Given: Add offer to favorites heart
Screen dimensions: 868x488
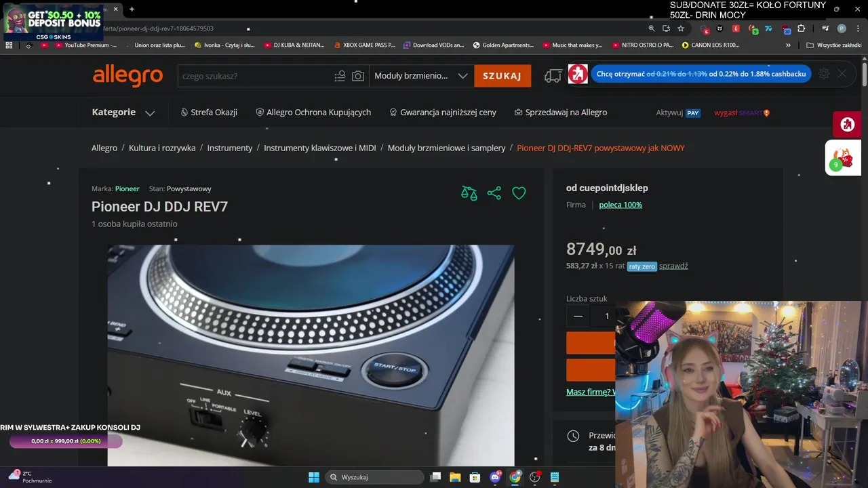Looking at the screenshot, I should click(519, 193).
